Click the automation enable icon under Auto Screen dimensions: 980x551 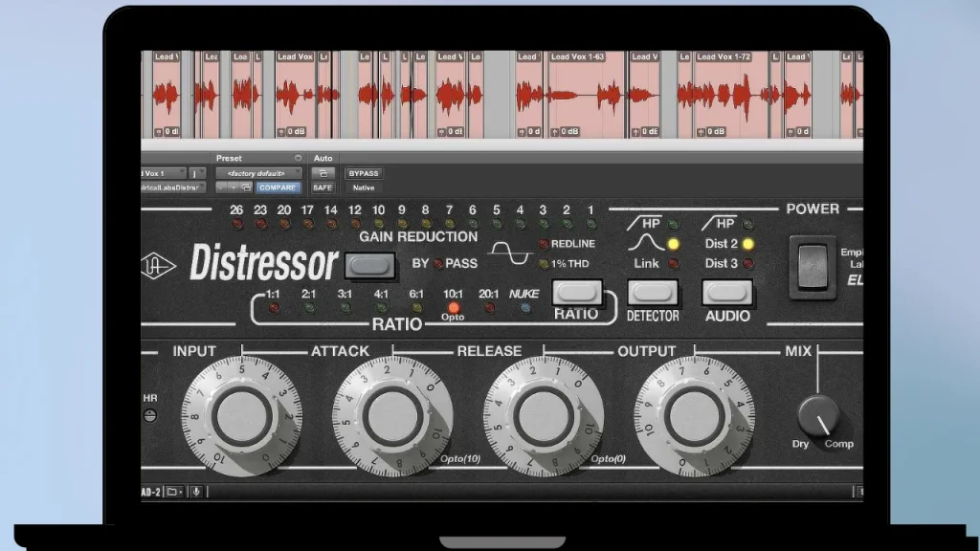[323, 173]
